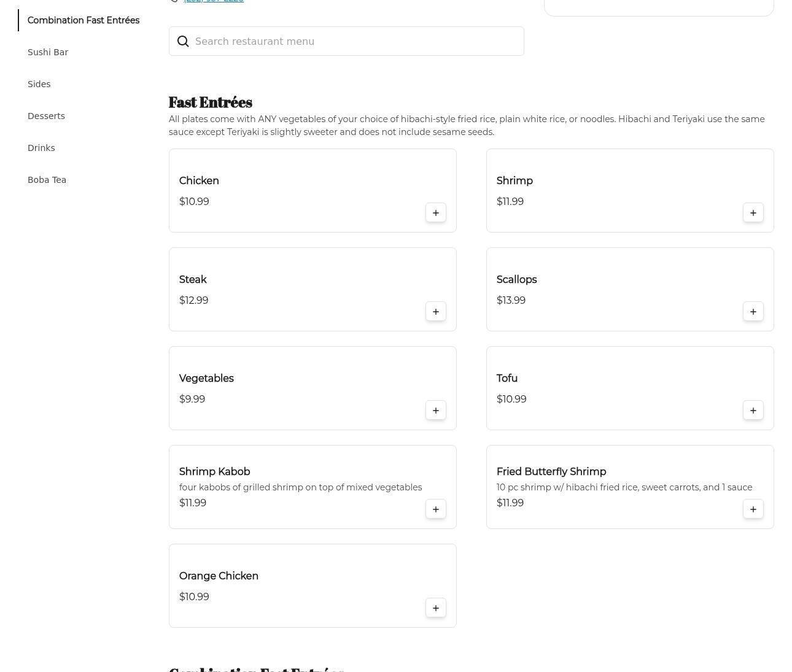Open the Shrimp Kabob item description
Viewport: 792px width, 672px height.
tap(300, 487)
